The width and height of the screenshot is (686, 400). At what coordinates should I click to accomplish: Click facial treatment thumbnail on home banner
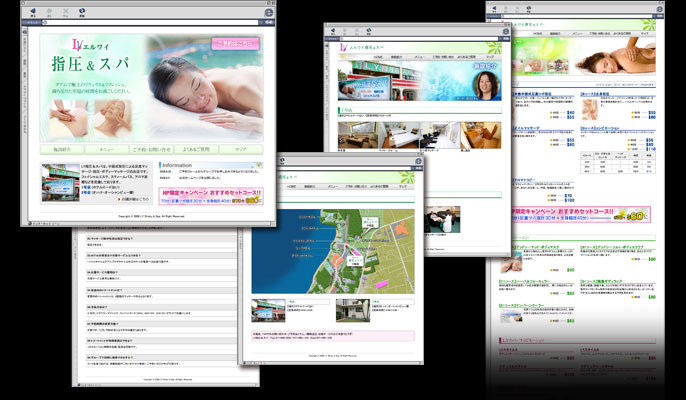[112, 119]
